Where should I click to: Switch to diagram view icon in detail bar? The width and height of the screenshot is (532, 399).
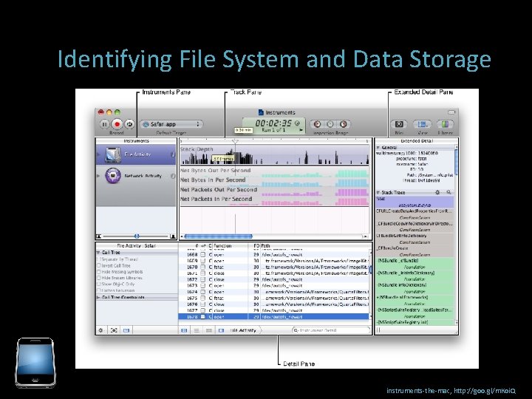[209, 330]
